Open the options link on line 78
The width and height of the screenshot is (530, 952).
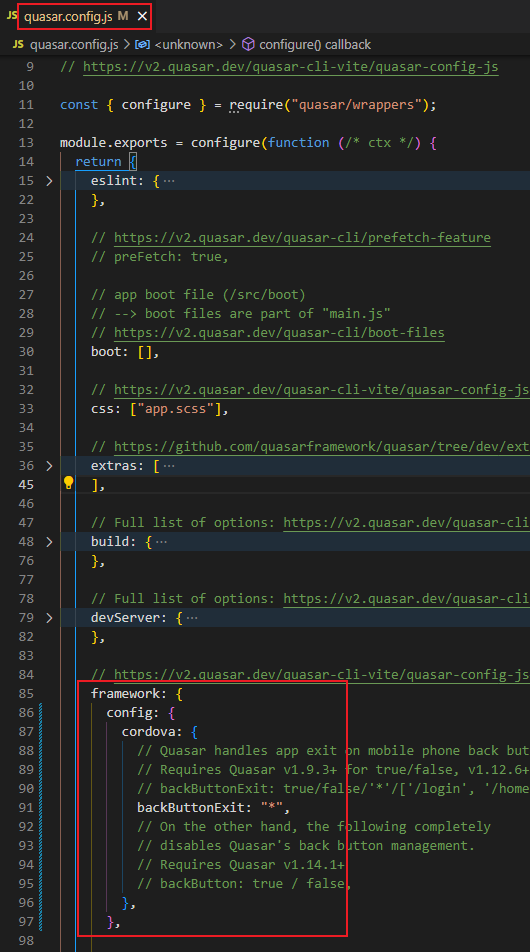406,599
